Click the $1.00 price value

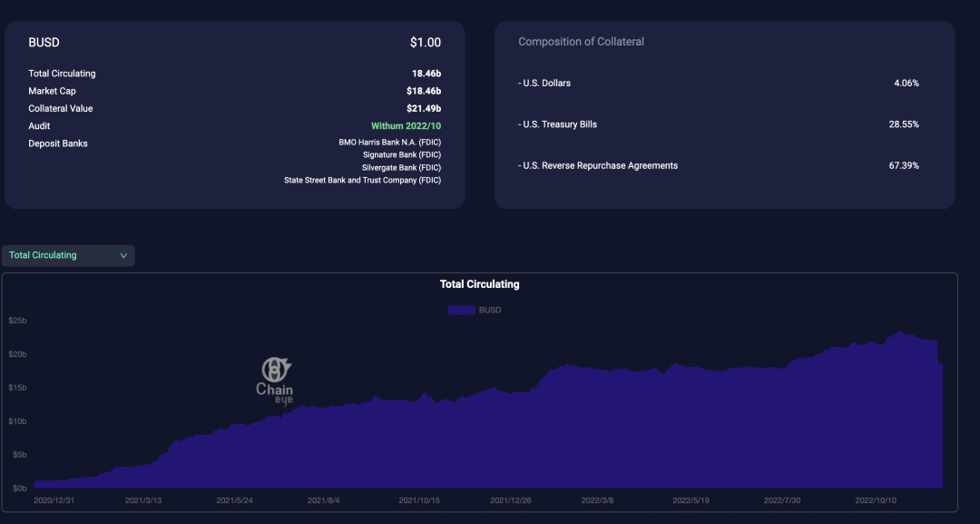pos(426,43)
